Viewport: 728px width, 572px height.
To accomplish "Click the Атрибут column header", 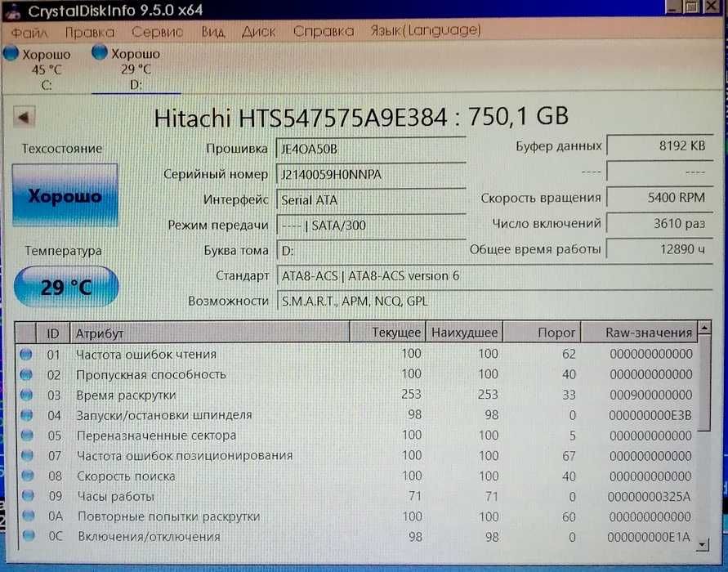I will 209,333.
